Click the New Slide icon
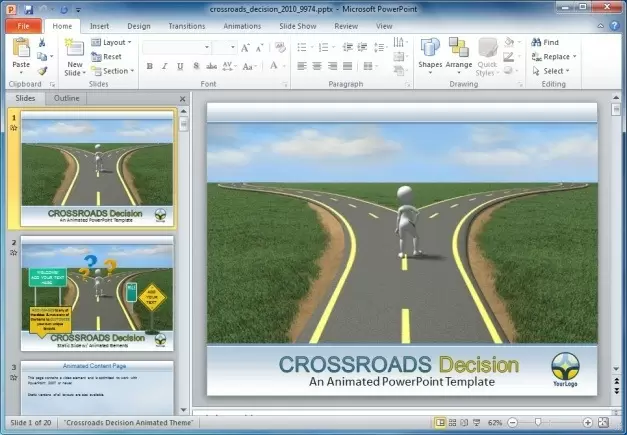Screen dimensions: 627x435 (75, 50)
